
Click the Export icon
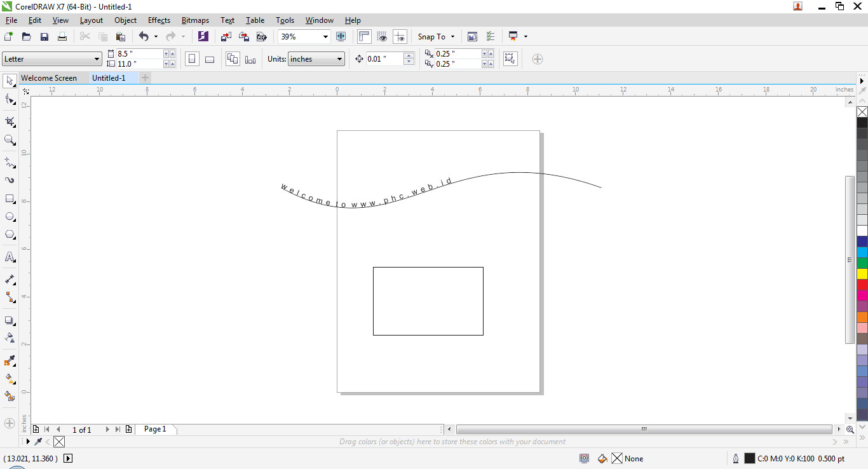click(243, 37)
